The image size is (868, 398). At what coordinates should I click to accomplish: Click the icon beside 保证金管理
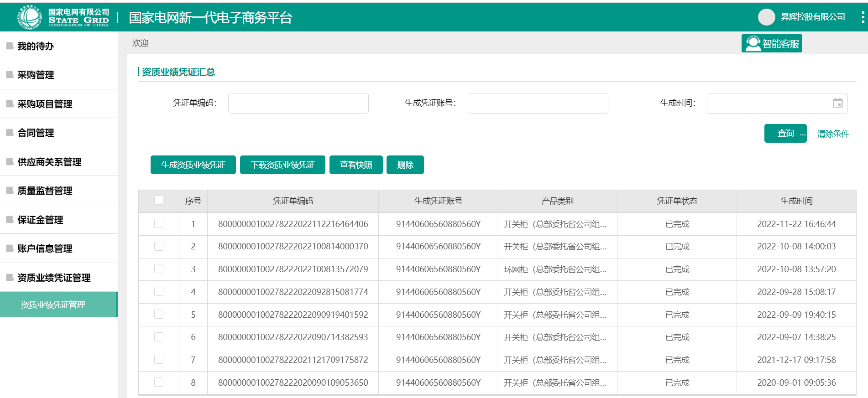coord(10,219)
